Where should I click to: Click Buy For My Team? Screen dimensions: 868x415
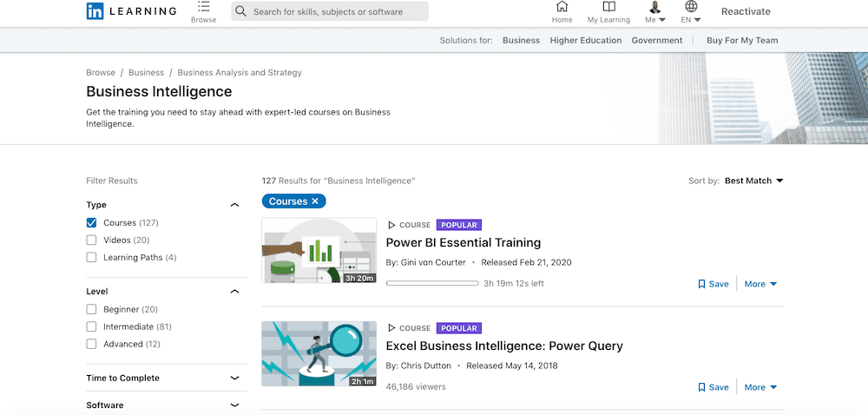click(742, 41)
